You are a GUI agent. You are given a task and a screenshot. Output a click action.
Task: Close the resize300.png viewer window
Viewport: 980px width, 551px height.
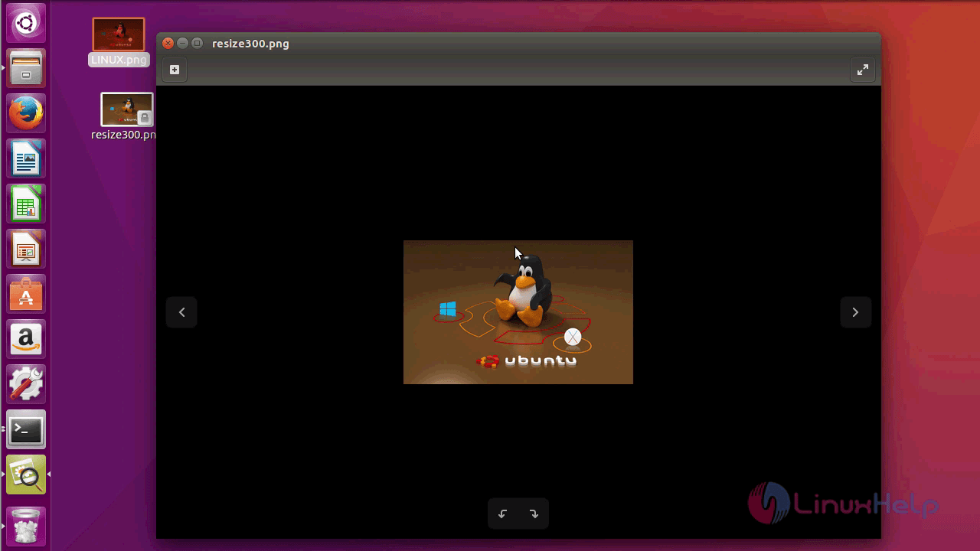(168, 44)
